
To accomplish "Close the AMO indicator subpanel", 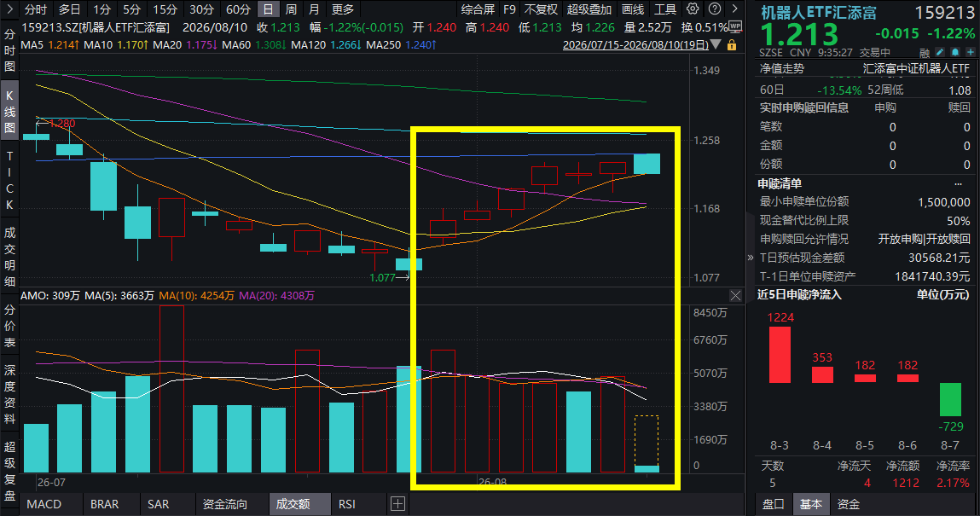I will pos(735,295).
